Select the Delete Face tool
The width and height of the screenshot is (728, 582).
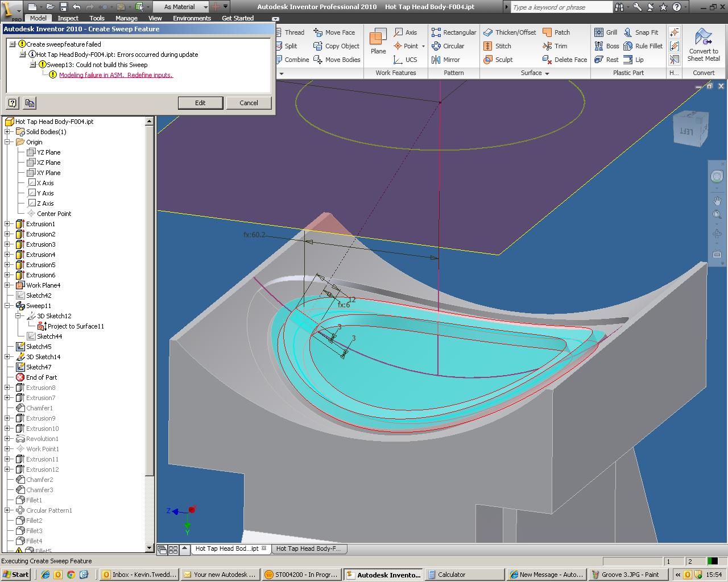[x=565, y=60]
